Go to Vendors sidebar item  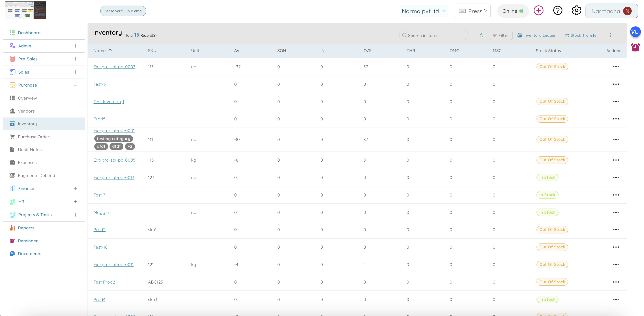(x=26, y=111)
